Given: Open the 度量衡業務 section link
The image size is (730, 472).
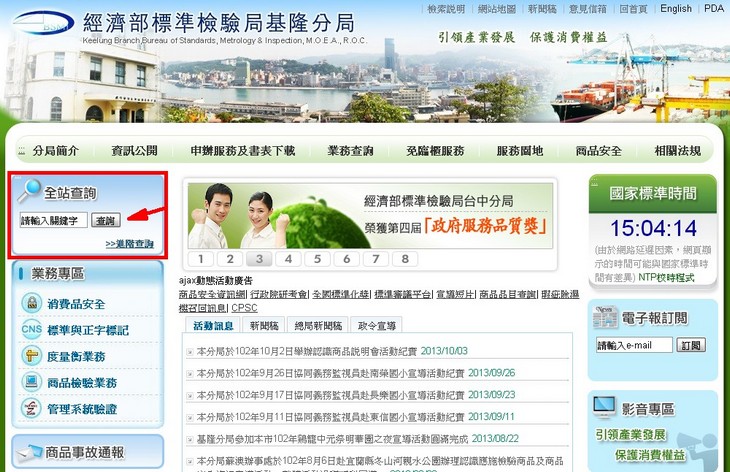Looking at the screenshot, I should point(76,357).
